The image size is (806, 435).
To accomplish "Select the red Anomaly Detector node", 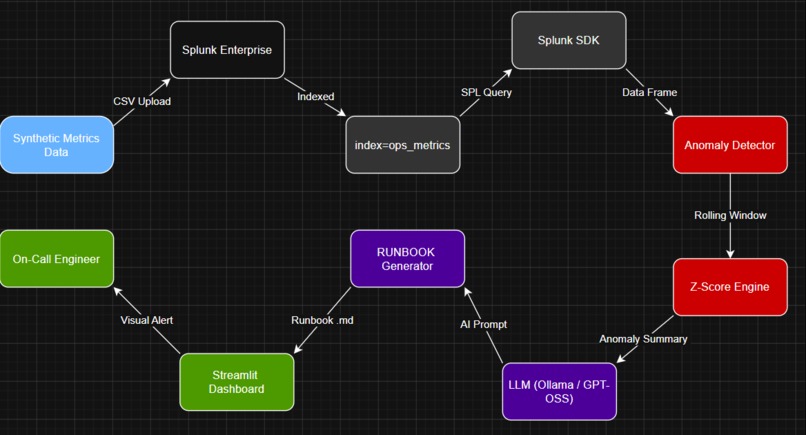I will pyautogui.click(x=730, y=145).
